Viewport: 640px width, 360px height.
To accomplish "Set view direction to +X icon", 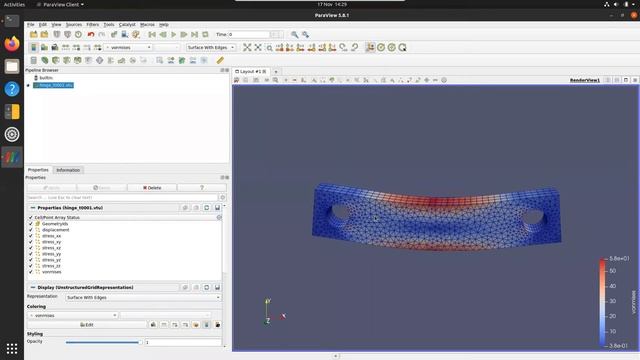I will click(280, 47).
